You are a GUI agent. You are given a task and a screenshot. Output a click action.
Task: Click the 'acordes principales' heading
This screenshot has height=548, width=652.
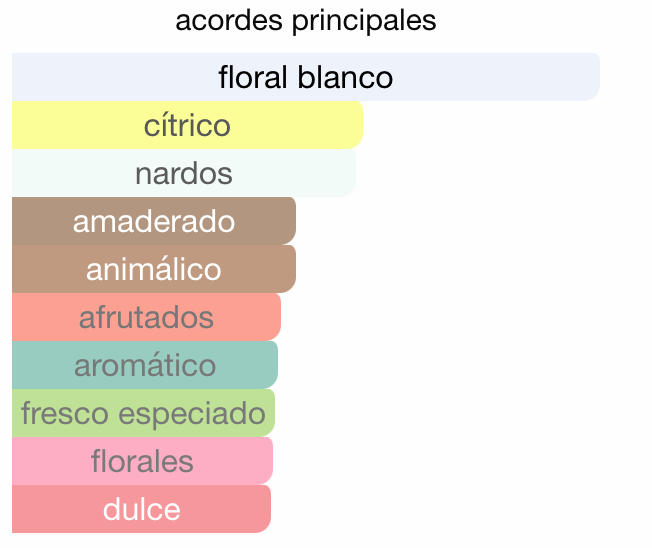coord(306,21)
